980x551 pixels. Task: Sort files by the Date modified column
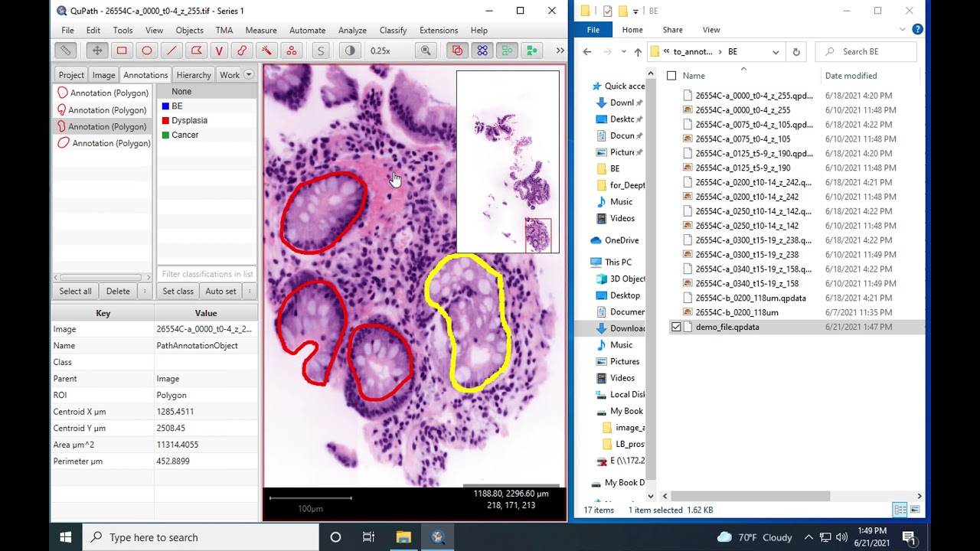(x=851, y=76)
